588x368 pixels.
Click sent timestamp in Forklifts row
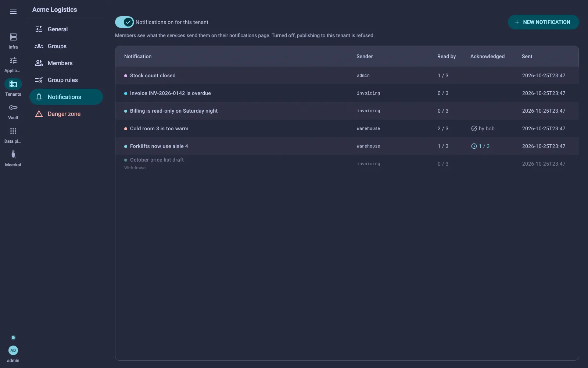pos(544,146)
